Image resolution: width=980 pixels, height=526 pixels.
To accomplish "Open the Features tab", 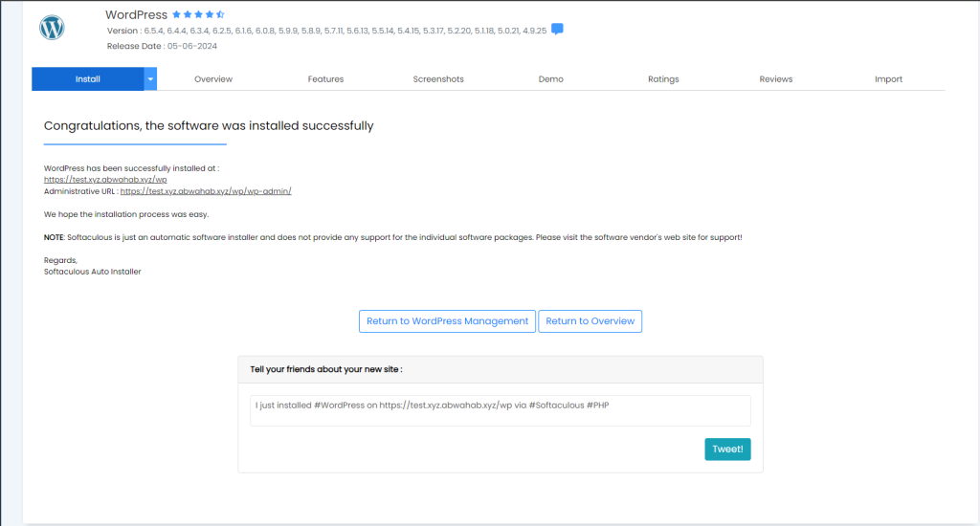I will [325, 79].
